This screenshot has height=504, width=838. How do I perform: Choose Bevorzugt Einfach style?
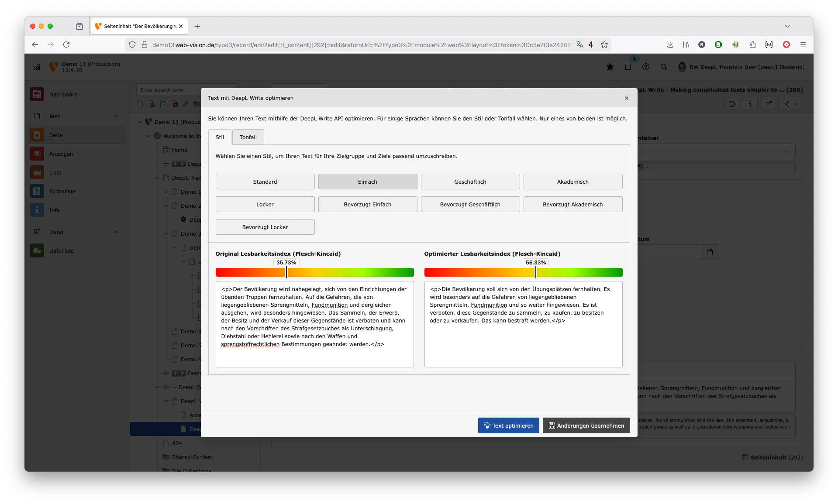click(367, 204)
